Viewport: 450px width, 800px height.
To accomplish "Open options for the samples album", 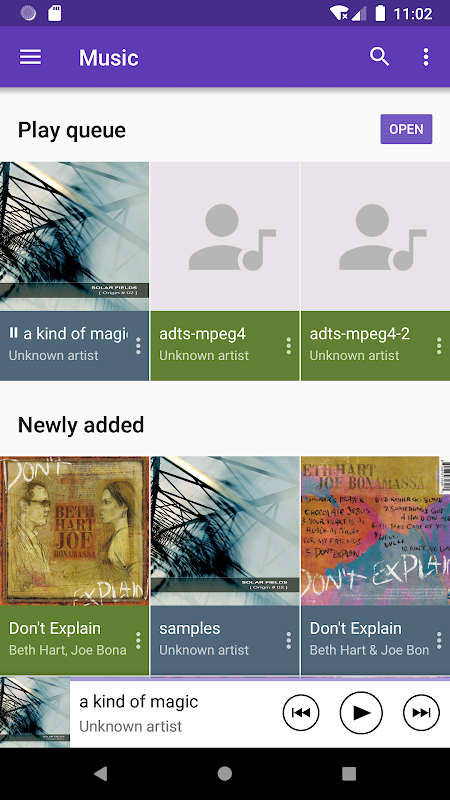I will [289, 640].
